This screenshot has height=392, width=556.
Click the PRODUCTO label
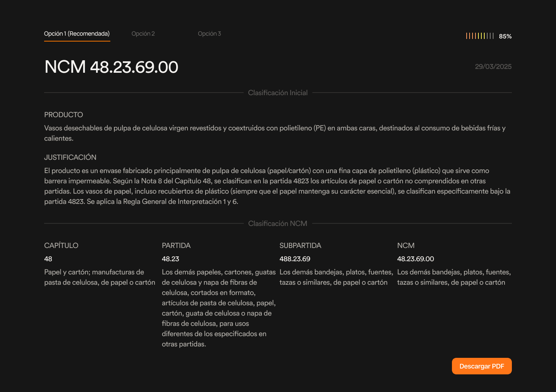pos(64,115)
